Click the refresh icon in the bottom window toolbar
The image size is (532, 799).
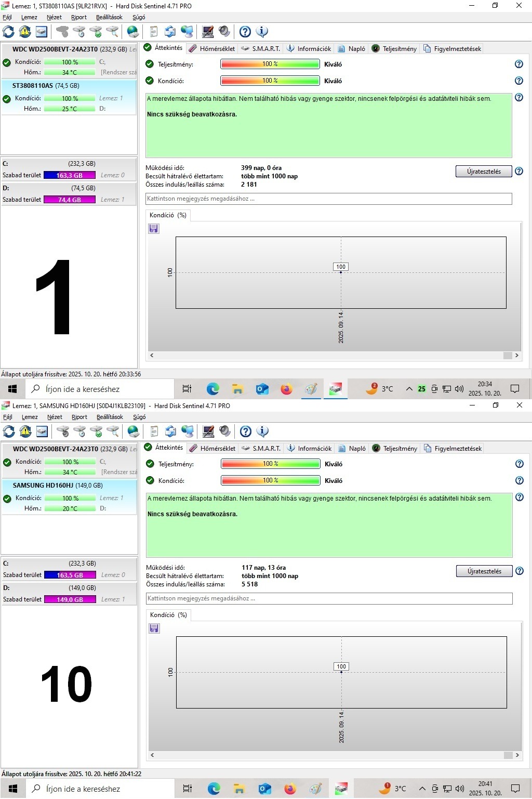[9, 431]
